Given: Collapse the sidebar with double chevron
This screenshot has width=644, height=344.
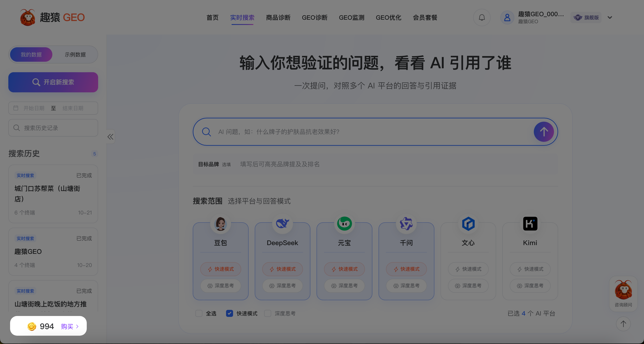Looking at the screenshot, I should click(110, 137).
